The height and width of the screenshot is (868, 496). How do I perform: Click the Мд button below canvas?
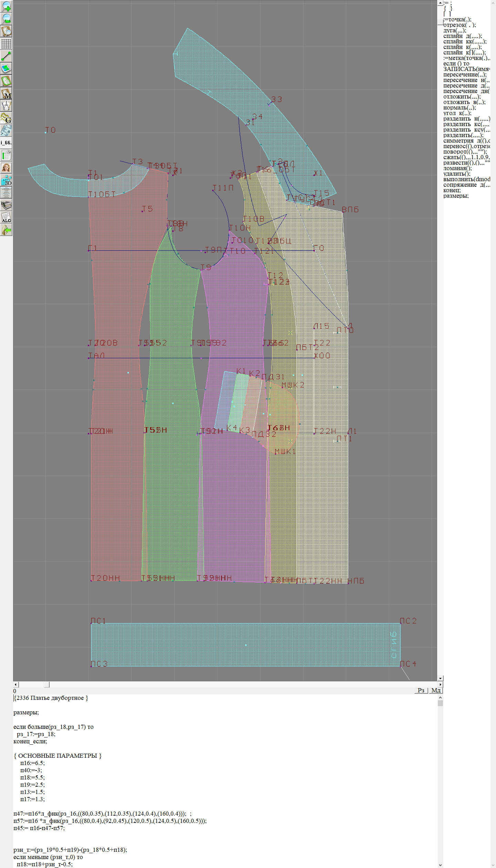point(436,690)
